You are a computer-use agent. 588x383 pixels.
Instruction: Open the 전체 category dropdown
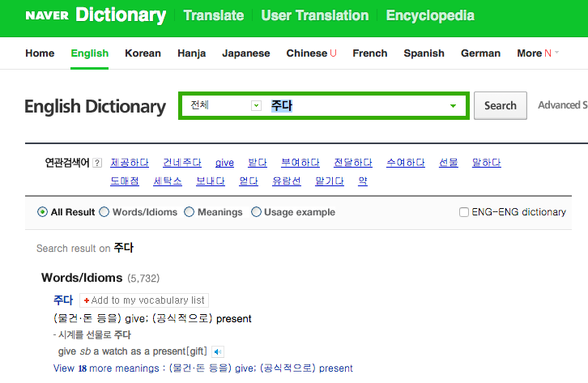256,105
